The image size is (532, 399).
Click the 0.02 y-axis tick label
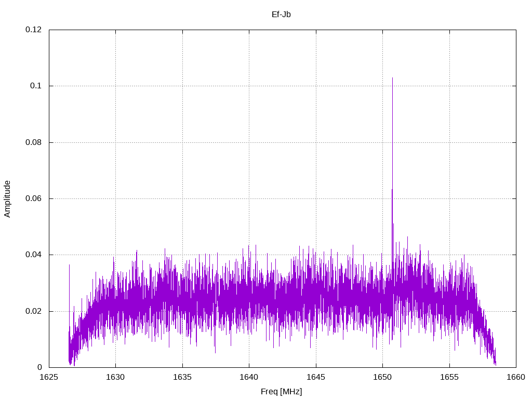(34, 311)
